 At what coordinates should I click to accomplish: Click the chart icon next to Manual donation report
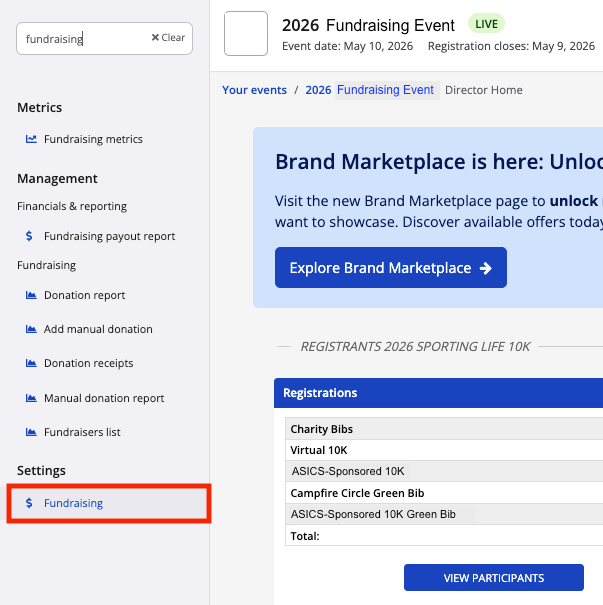pos(30,399)
